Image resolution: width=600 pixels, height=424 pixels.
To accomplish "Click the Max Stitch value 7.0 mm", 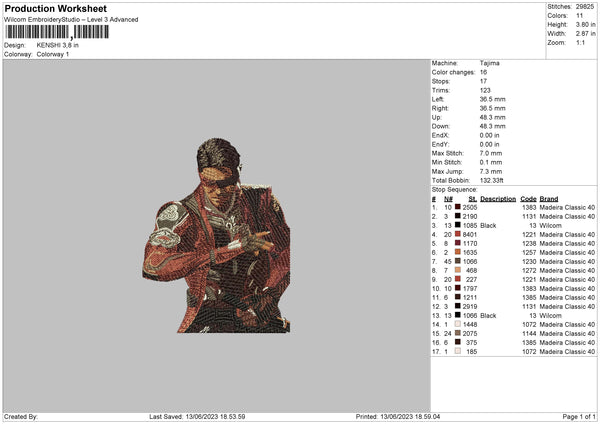I will (x=491, y=153).
